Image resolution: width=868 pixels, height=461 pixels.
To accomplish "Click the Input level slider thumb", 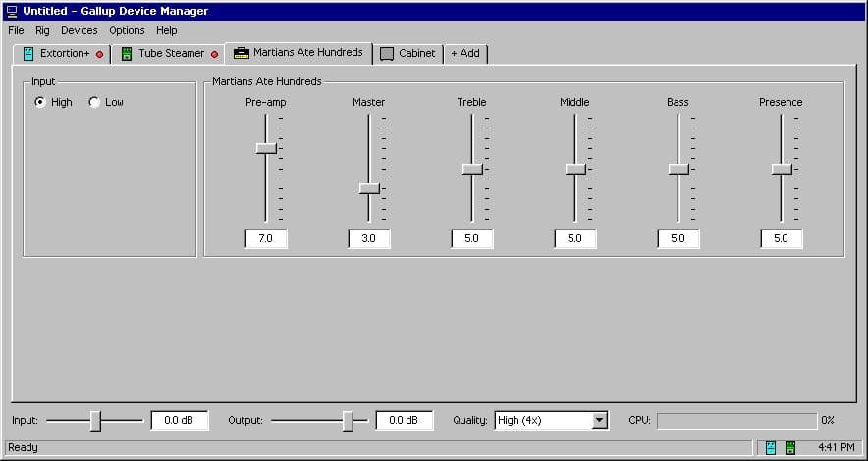I will point(96,421).
